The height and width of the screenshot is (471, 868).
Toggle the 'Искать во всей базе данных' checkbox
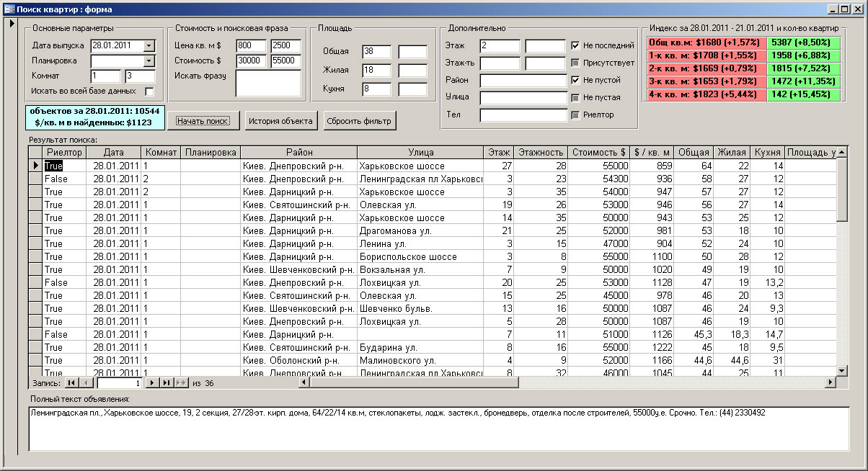[149, 91]
